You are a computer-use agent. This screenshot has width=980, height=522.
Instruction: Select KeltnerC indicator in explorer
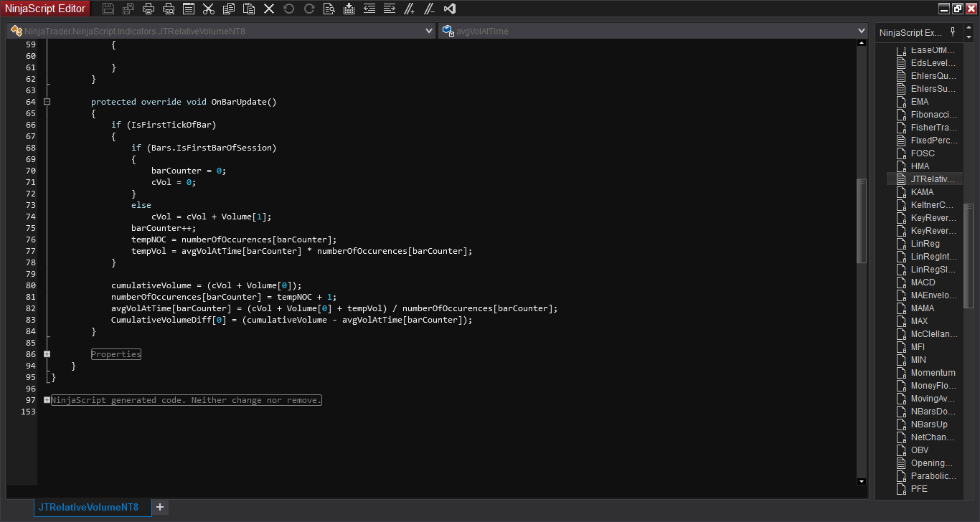[933, 205]
